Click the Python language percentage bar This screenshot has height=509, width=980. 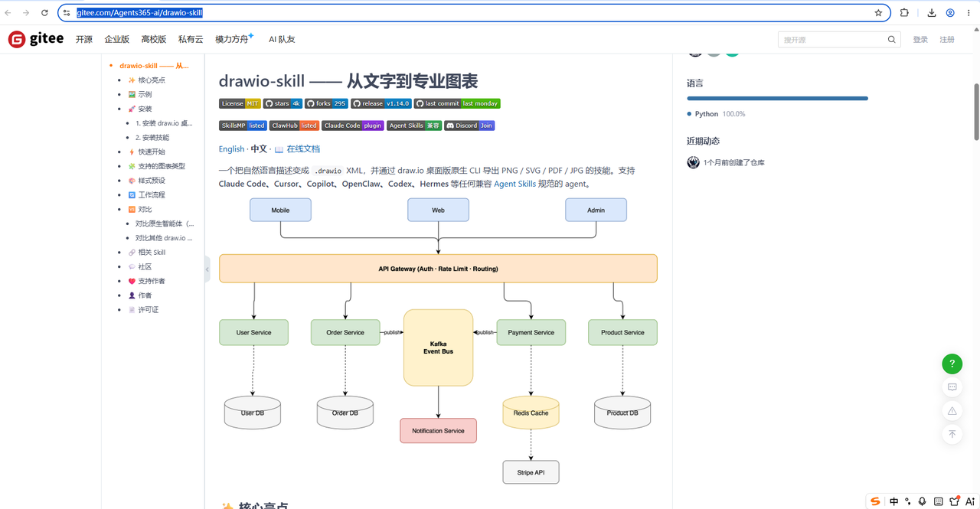click(x=777, y=99)
